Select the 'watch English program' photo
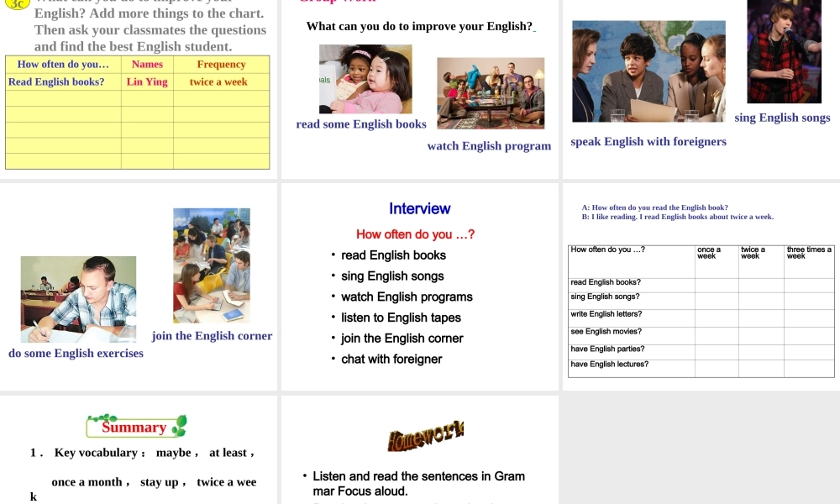 (x=491, y=93)
